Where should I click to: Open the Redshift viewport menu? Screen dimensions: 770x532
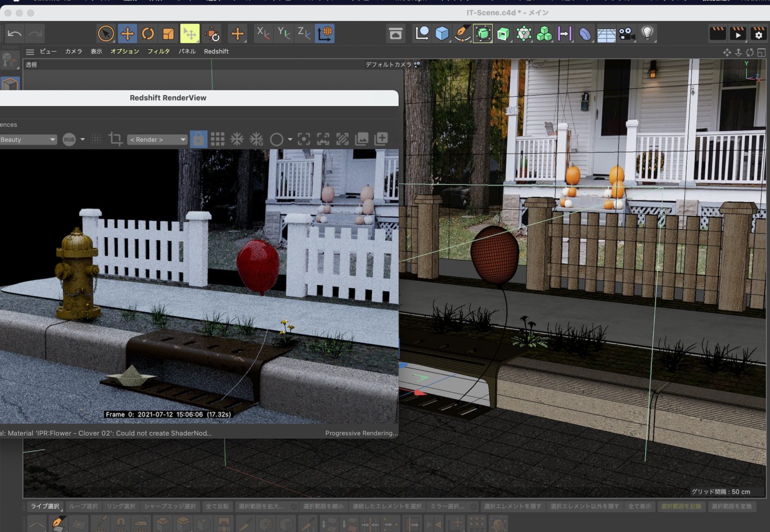click(x=216, y=51)
